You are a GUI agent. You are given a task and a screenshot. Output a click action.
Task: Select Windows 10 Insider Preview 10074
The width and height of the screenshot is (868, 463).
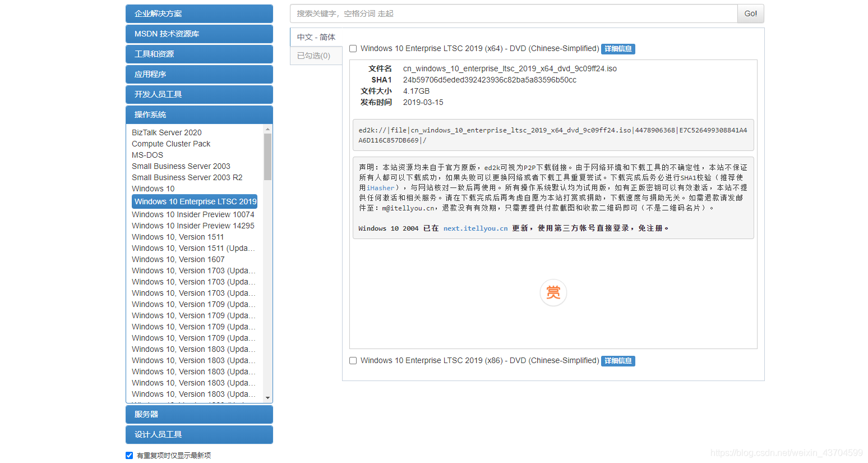[x=193, y=214]
